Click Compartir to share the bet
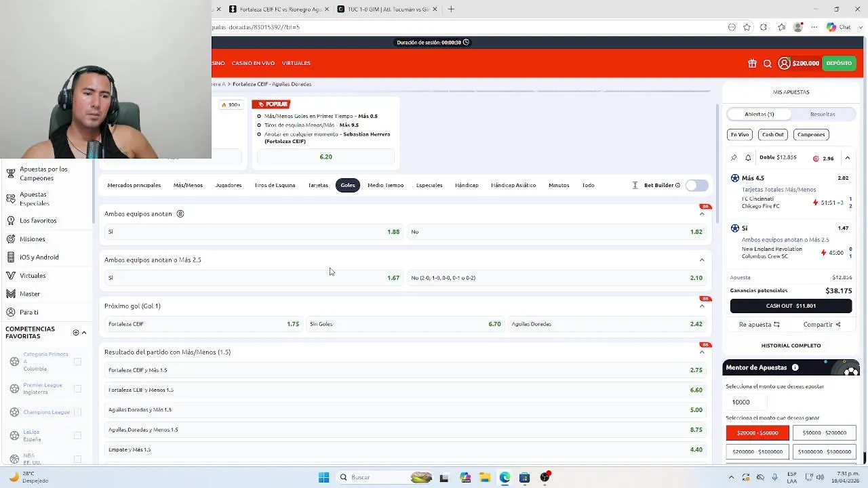Image resolution: width=868 pixels, height=488 pixels. tap(822, 325)
